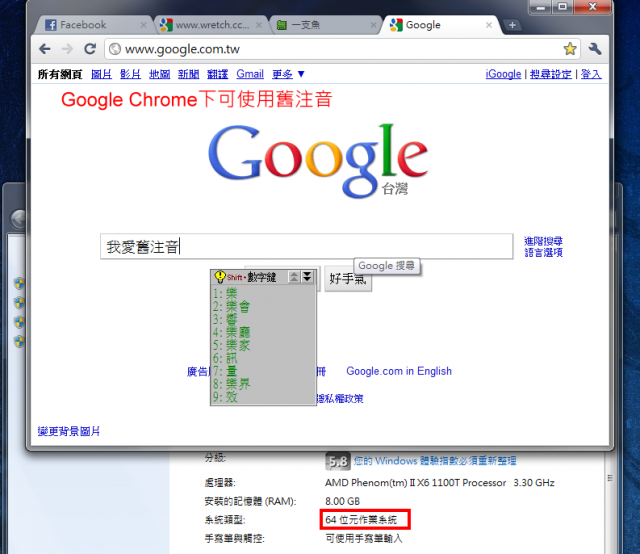Image resolution: width=640 pixels, height=554 pixels.
Task: Click the lightbulb icon in the IME candidate window
Action: 220,277
